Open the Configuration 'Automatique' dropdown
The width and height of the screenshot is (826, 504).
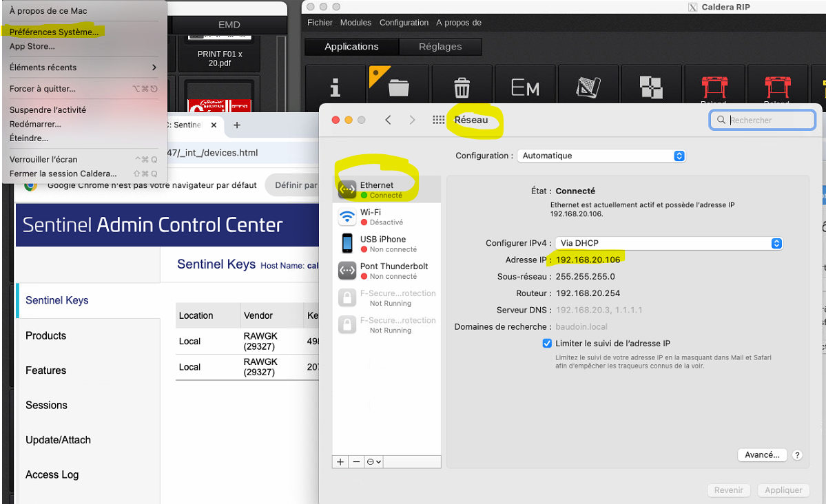pyautogui.click(x=601, y=156)
